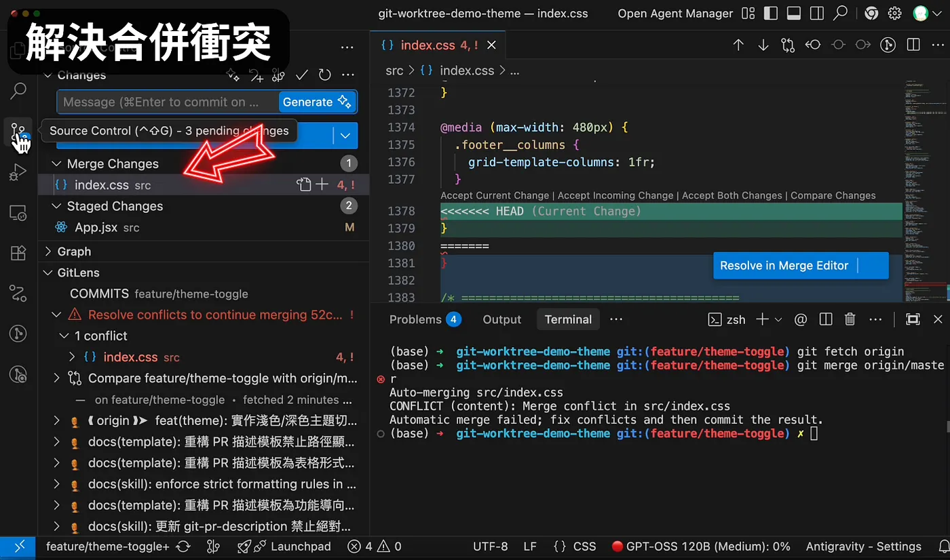Click the Remote Explorer activity bar icon
The image size is (950, 560).
(x=18, y=213)
